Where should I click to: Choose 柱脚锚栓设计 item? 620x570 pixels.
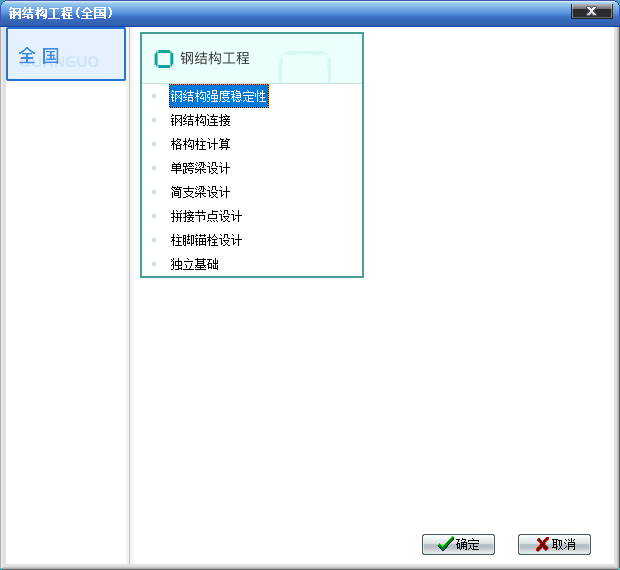206,240
